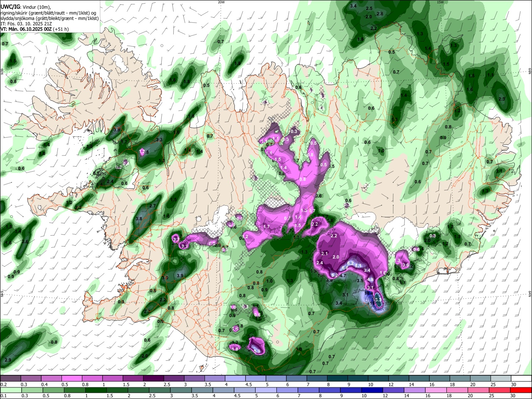Click the 'IT: Fös. 03. 10. 2025 21Z' line

[26, 24]
